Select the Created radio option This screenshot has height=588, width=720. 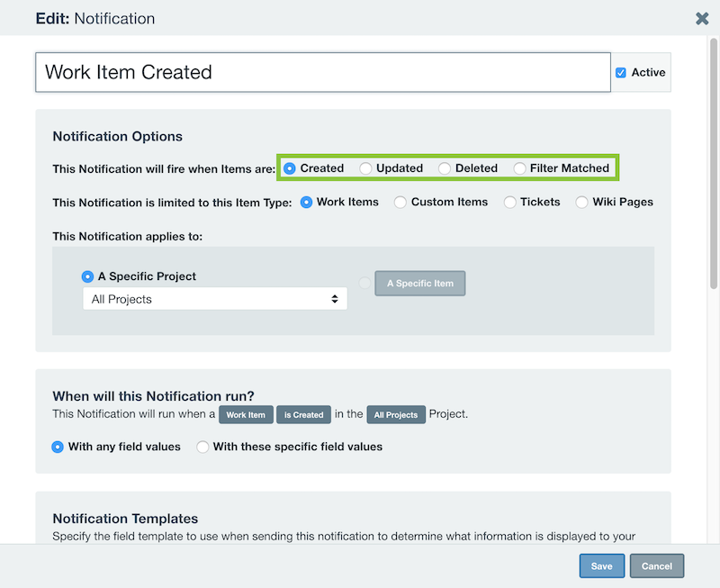pyautogui.click(x=289, y=168)
